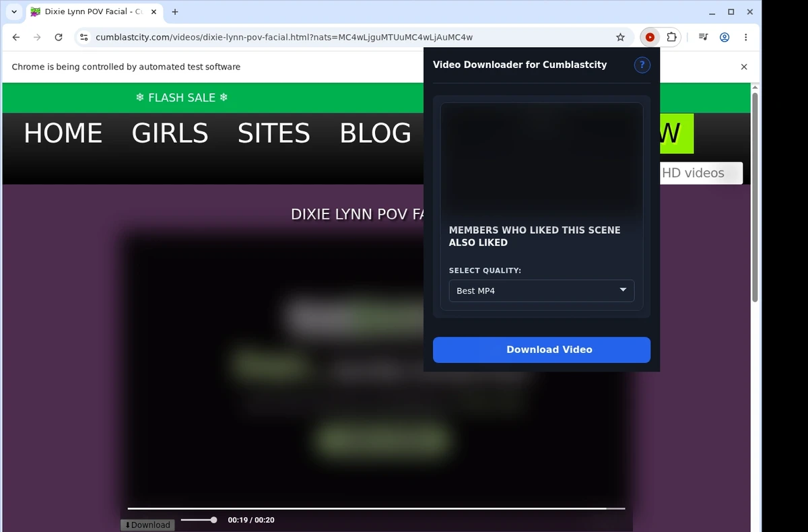Expand the Select Quality dropdown
The height and width of the screenshot is (532, 808).
(x=541, y=291)
